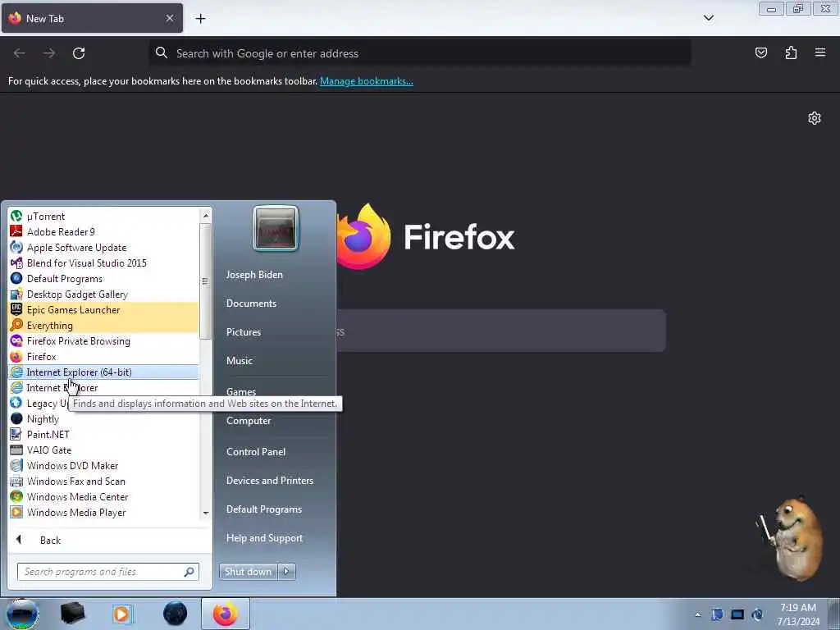Launch Internet Explorer (64-bit)

point(103,372)
